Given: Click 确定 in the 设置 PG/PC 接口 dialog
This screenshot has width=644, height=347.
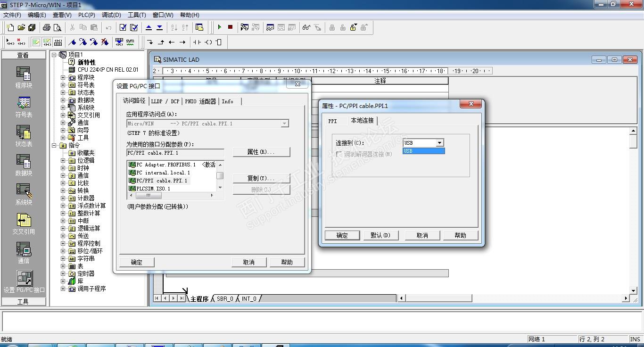Looking at the screenshot, I should tap(137, 262).
